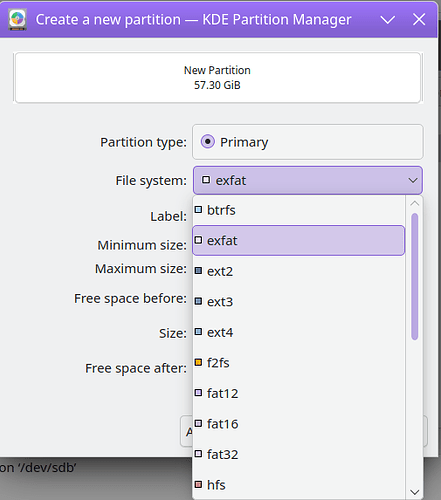Minimize the dialog with title bar chevron

pyautogui.click(x=388, y=20)
